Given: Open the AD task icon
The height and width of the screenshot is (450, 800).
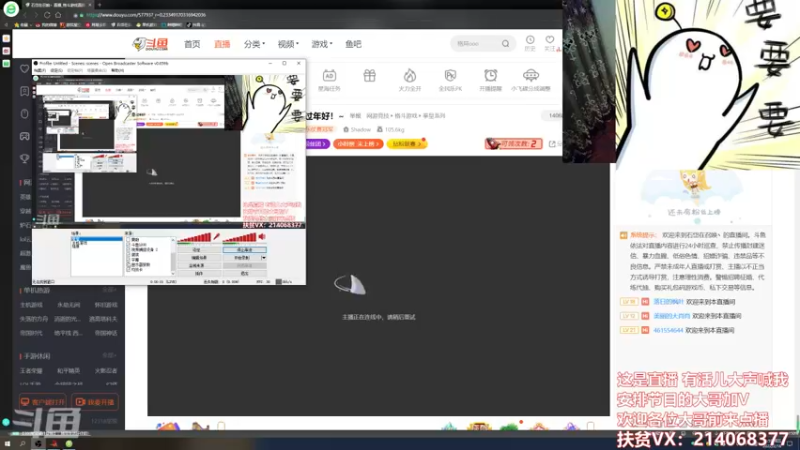Looking at the screenshot, I should [x=329, y=76].
